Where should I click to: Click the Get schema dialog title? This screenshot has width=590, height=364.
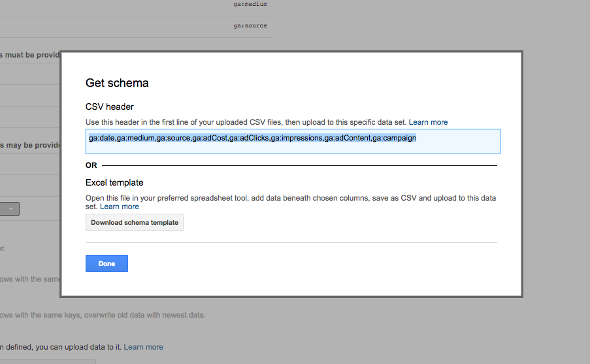click(x=117, y=83)
